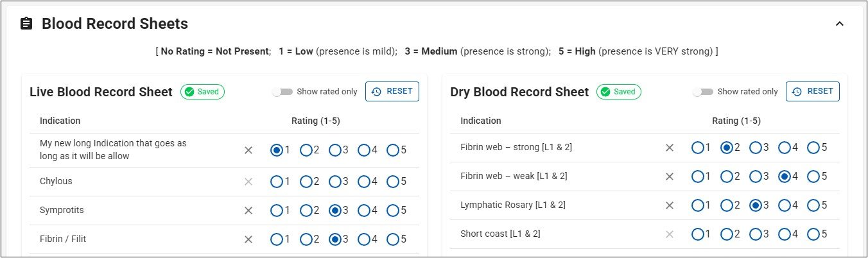Collapse the Blood Record Sheets section
Image resolution: width=868 pixels, height=258 pixels.
pos(839,24)
